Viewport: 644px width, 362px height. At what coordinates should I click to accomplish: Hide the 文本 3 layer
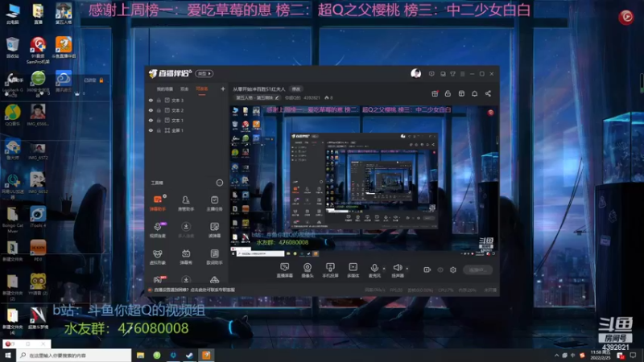point(151,100)
